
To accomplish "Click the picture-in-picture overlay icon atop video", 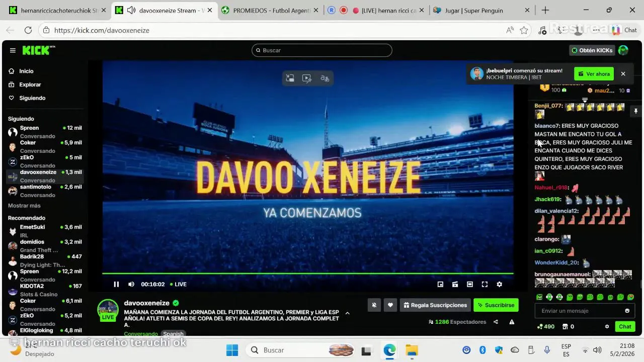I will pos(290,78).
